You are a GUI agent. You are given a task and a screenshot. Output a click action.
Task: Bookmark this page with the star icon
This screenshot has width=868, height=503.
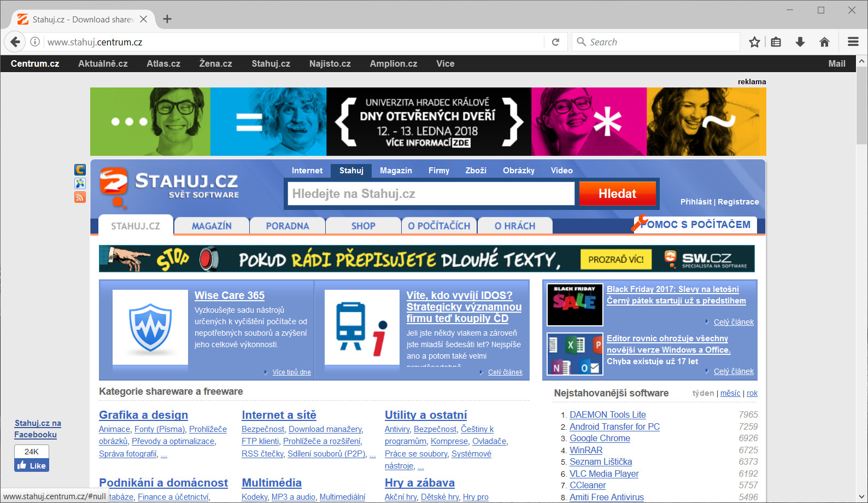pyautogui.click(x=754, y=42)
